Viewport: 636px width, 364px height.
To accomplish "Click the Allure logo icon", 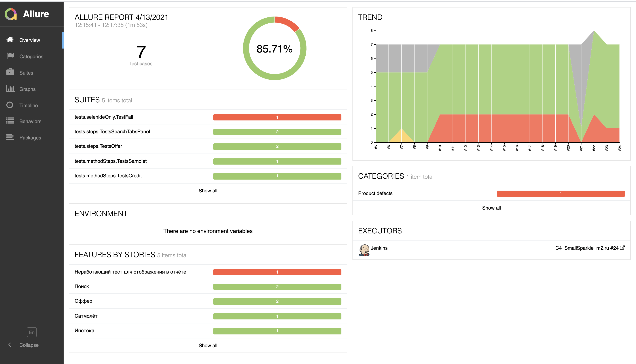I will tap(11, 14).
